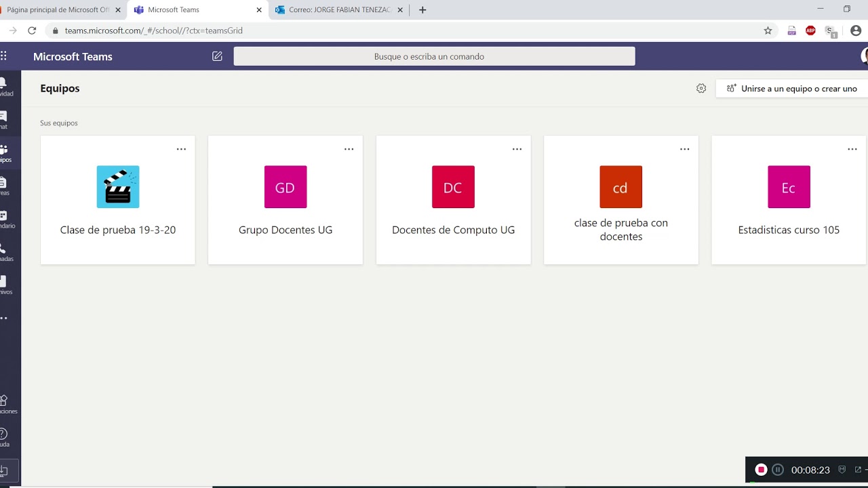Click the purple PDF extension icon
868x488 pixels.
point(791,30)
